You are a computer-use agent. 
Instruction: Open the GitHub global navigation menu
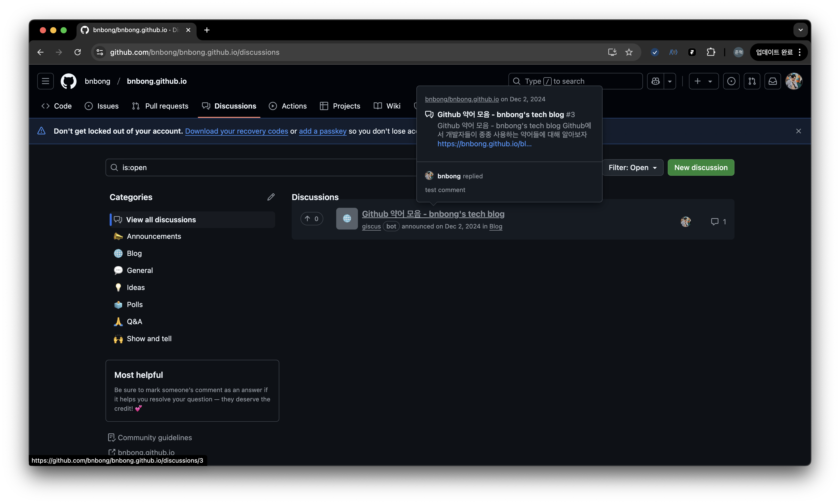pos(45,81)
